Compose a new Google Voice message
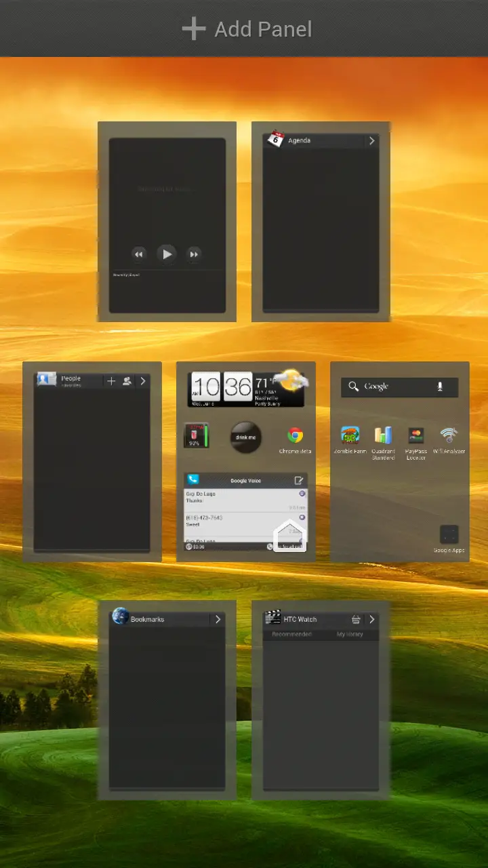This screenshot has width=488, height=868. [x=299, y=480]
